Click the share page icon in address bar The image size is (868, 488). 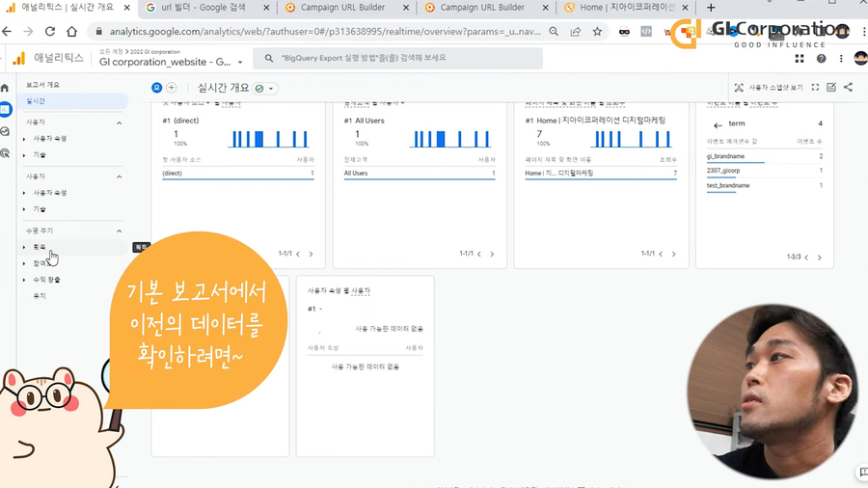point(576,32)
